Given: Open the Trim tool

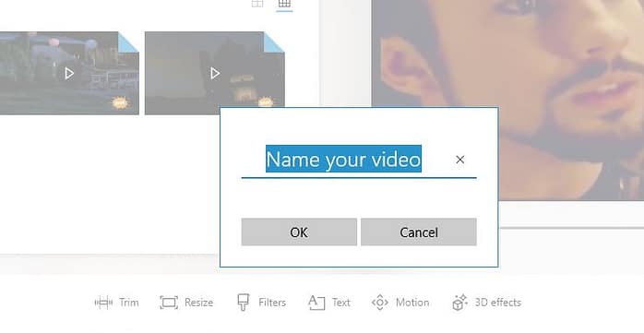Looking at the screenshot, I should click(x=116, y=303).
